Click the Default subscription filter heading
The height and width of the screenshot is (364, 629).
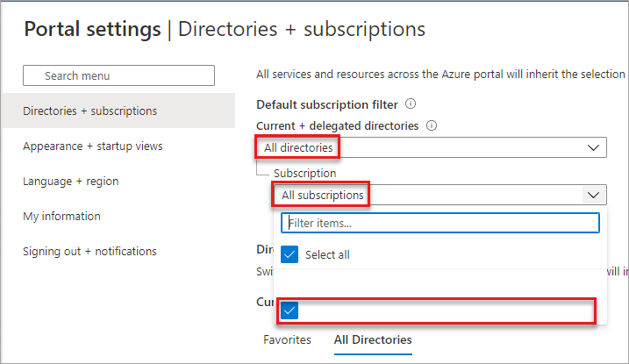[327, 104]
